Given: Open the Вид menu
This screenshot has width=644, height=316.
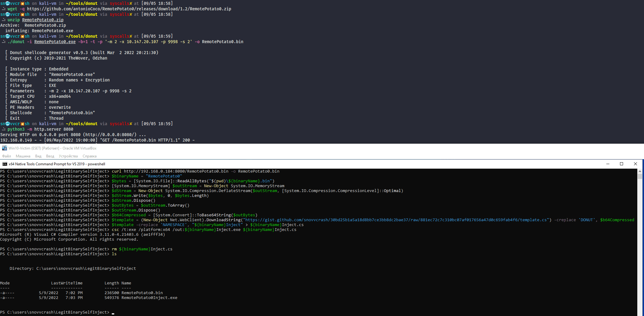Looking at the screenshot, I should tap(38, 156).
